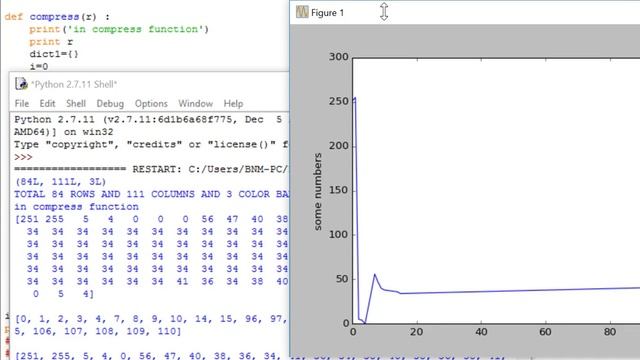Click the 'TOTAL 84 ROWS AND 111 COLUMNS' line

click(x=151, y=194)
